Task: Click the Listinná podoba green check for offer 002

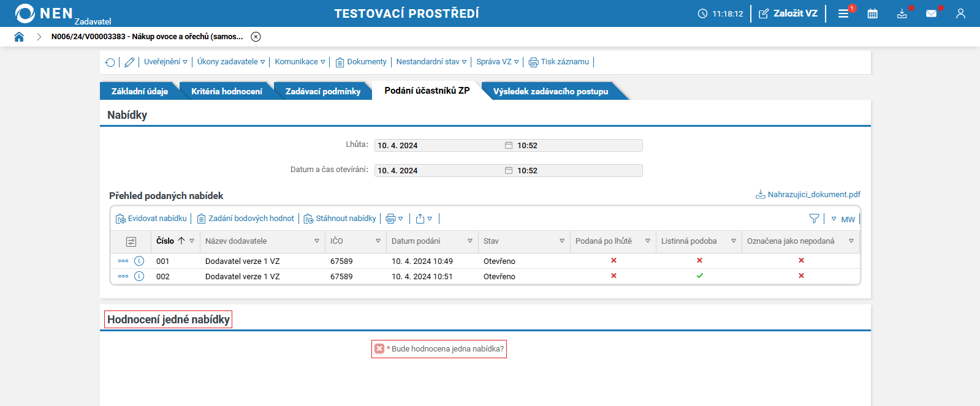Action: point(699,276)
